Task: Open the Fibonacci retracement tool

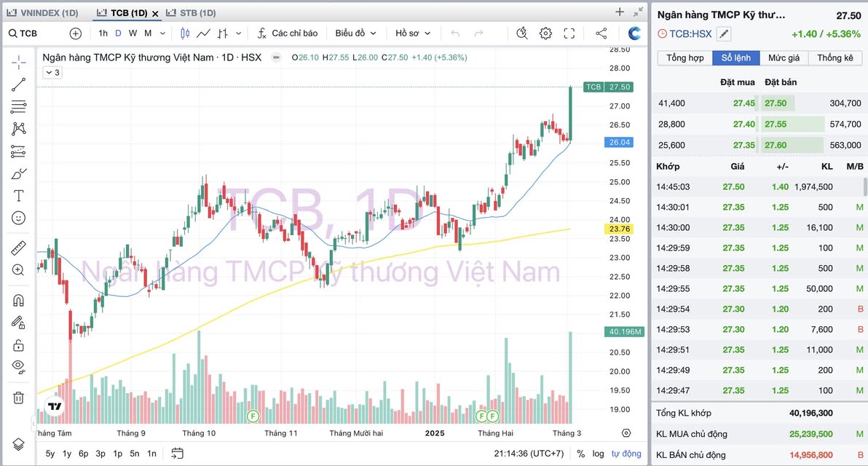Action: tap(18, 107)
